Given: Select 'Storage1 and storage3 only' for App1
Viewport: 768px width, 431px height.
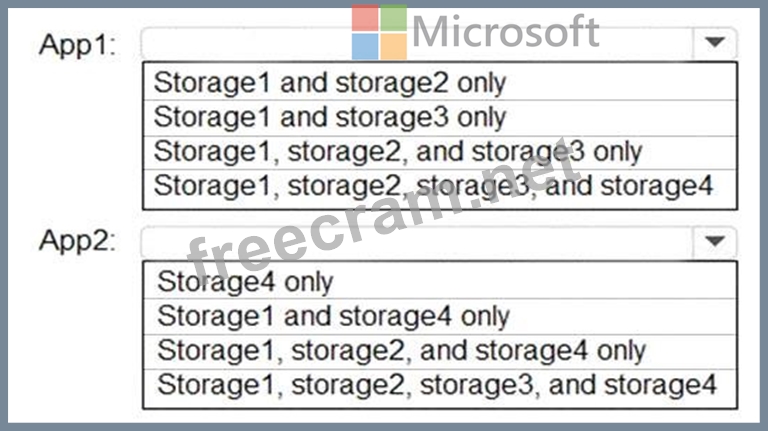Looking at the screenshot, I should click(440, 118).
